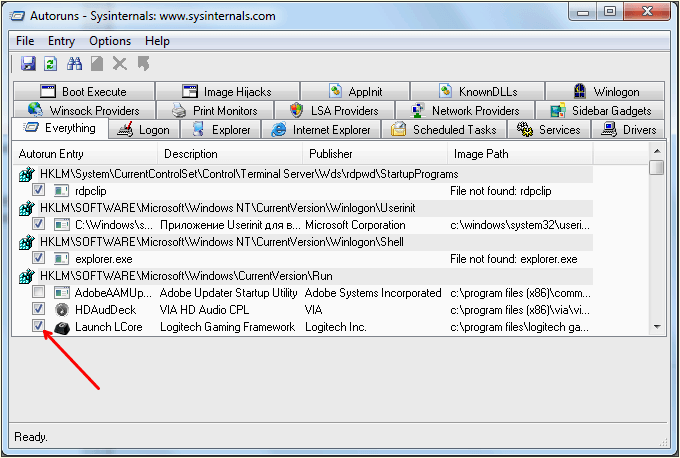Click the Jump to entry toolbar icon
Screen dimensions: 680x458
pos(143,64)
